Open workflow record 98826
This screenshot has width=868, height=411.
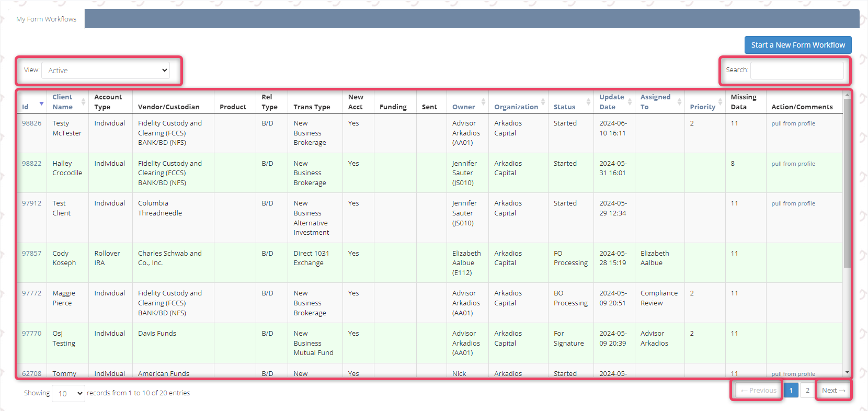click(31, 123)
